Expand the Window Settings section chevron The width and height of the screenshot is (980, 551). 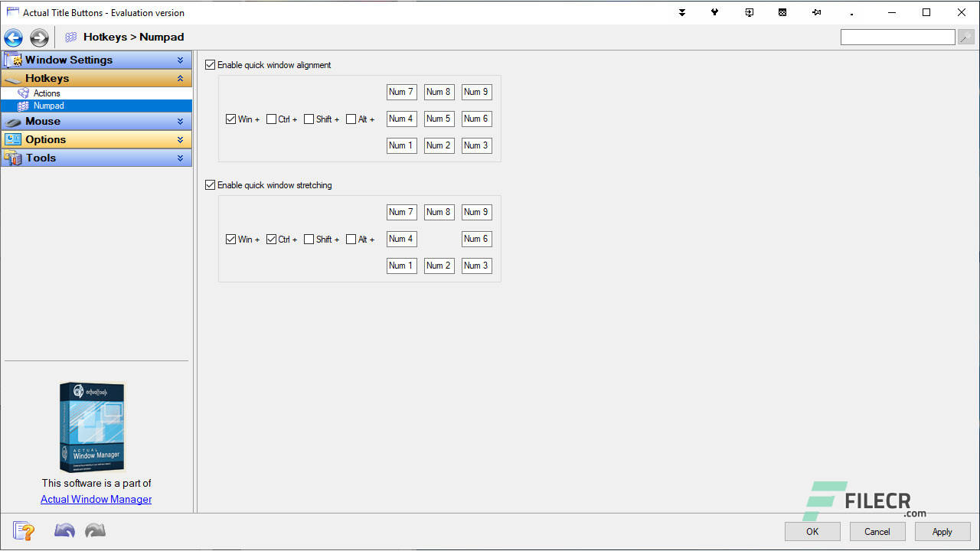point(180,60)
